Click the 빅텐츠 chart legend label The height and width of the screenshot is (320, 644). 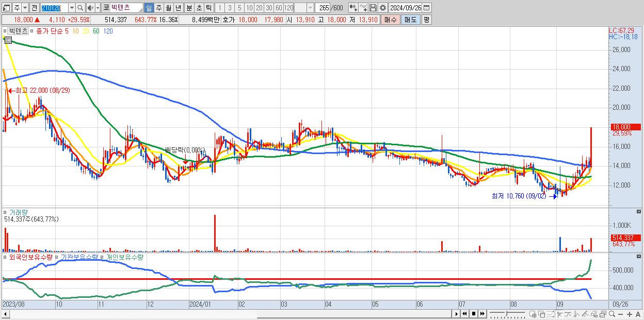(x=19, y=31)
